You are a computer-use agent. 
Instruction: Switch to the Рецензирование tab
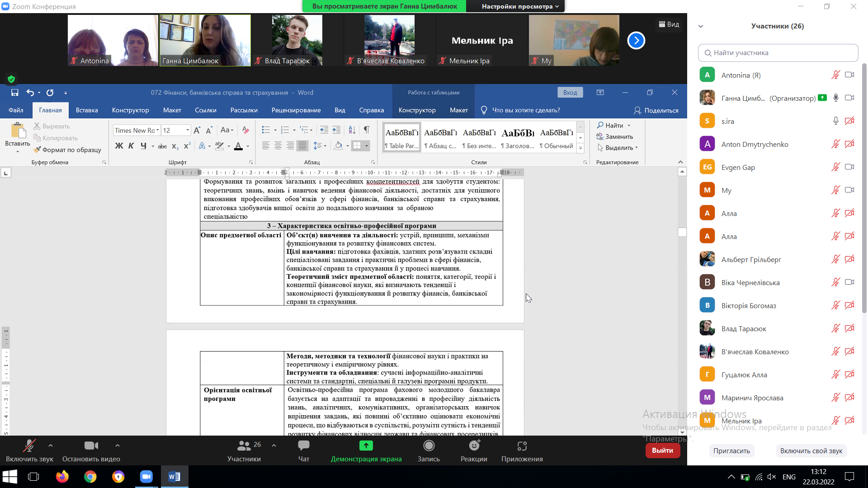(296, 110)
